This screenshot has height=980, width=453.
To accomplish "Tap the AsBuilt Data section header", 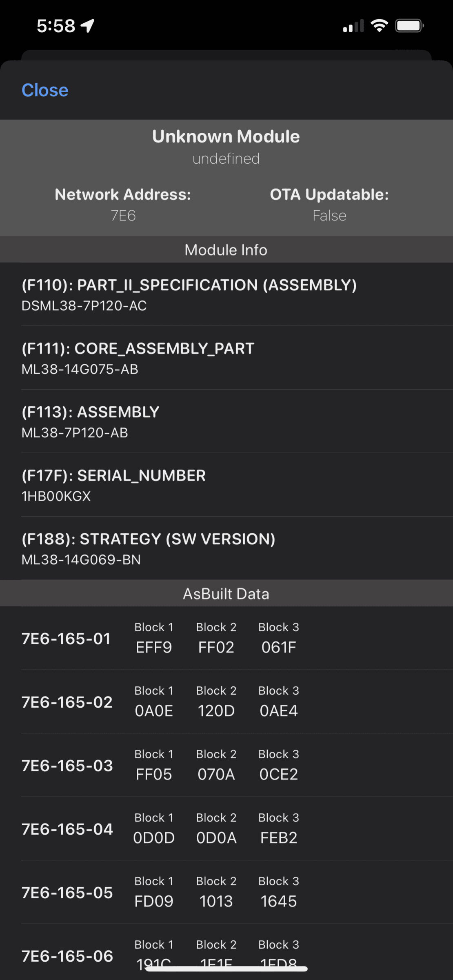I will 226,593.
